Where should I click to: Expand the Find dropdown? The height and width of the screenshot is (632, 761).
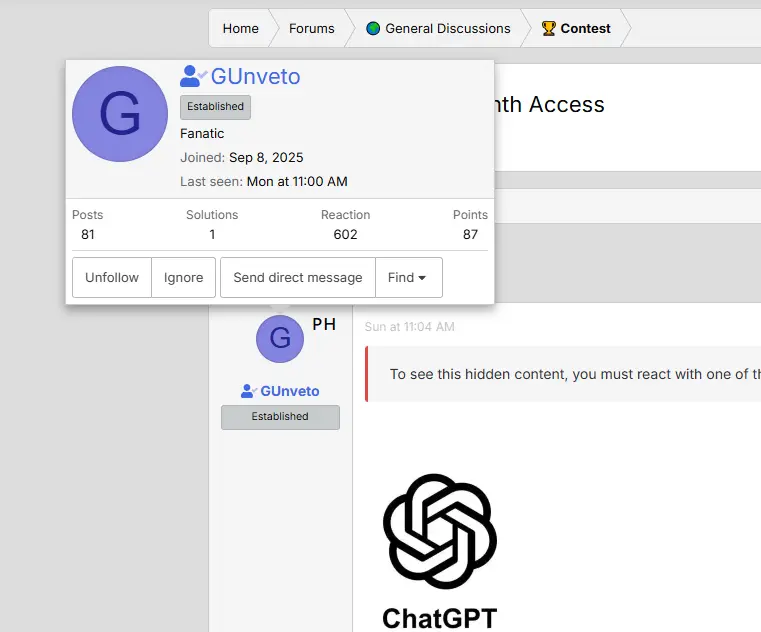coord(409,278)
